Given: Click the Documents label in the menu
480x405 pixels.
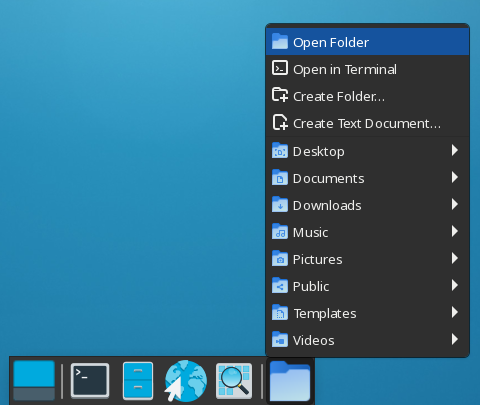Looking at the screenshot, I should pyautogui.click(x=328, y=178).
